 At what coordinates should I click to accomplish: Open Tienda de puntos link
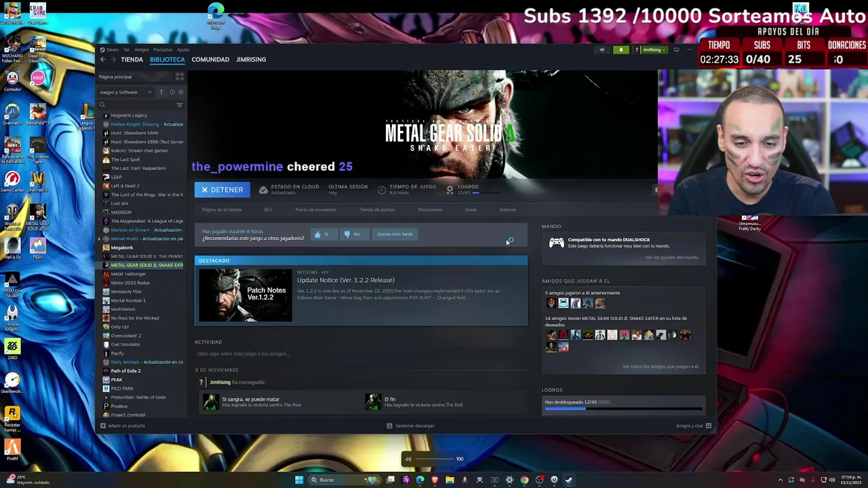point(376,209)
